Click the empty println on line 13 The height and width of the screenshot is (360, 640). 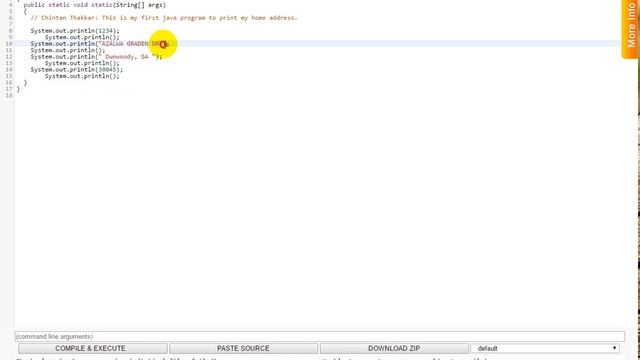82,63
